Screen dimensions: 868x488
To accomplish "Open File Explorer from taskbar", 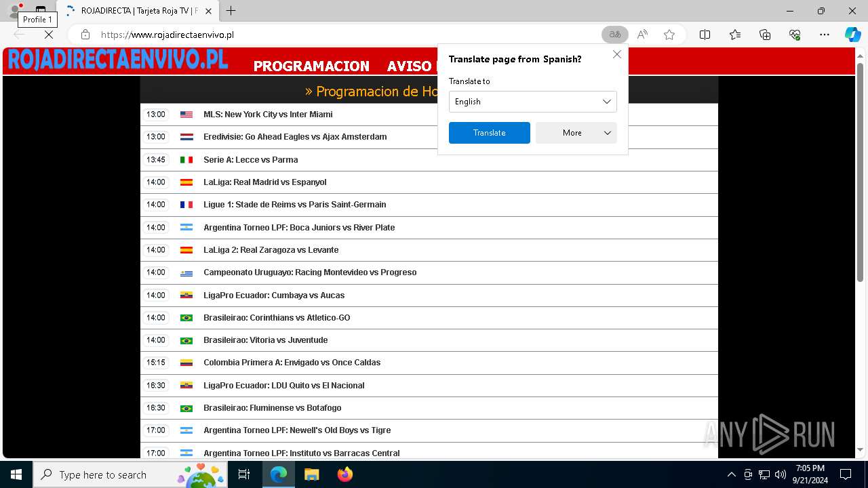I will tap(311, 474).
